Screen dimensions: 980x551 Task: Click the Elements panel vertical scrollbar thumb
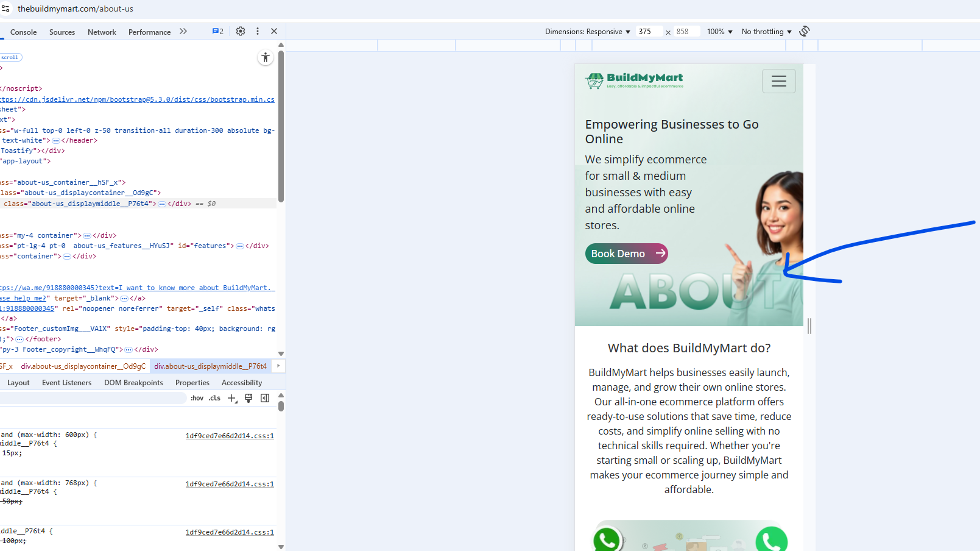281,126
